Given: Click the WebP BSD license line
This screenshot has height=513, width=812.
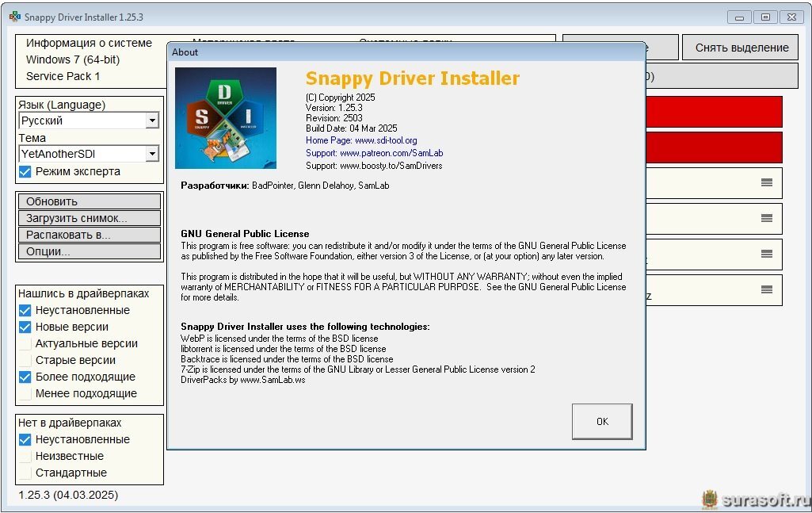Looking at the screenshot, I should [279, 339].
